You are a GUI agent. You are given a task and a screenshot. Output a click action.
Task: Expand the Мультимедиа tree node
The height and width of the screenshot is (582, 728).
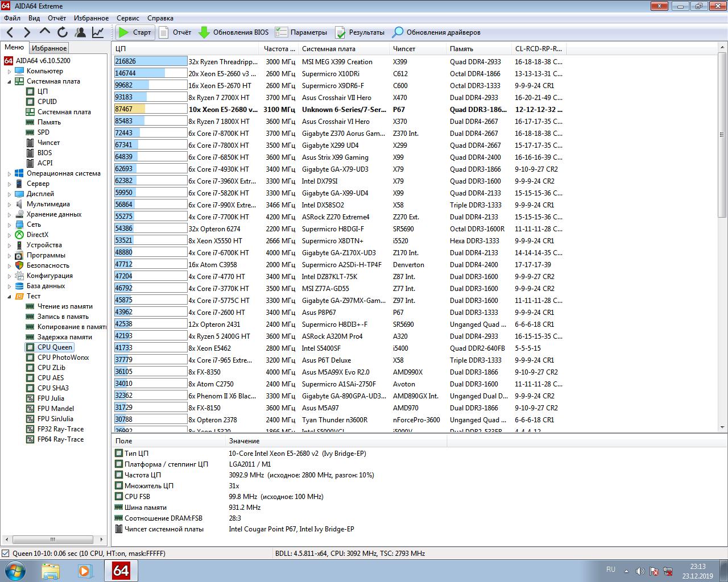pyautogui.click(x=9, y=204)
